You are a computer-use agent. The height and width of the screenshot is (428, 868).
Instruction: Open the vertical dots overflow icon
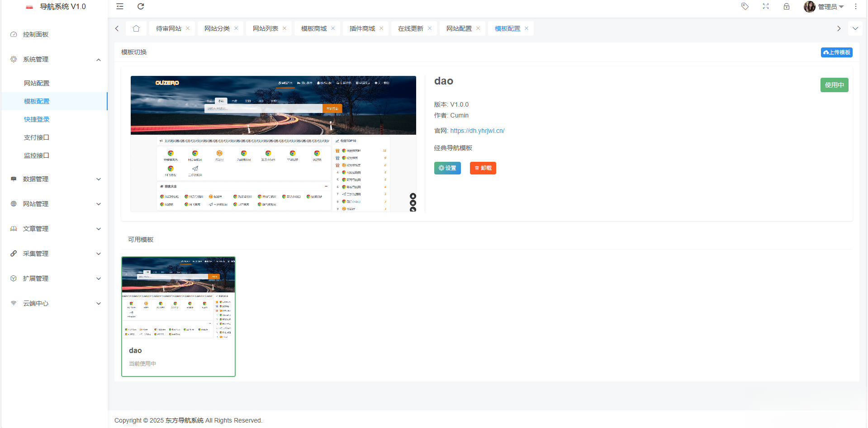(x=855, y=6)
